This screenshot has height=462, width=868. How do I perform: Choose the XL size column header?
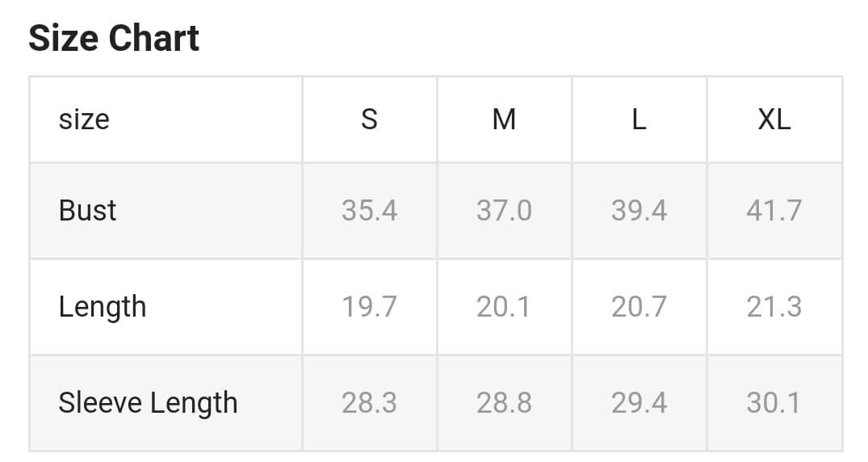pos(774,120)
